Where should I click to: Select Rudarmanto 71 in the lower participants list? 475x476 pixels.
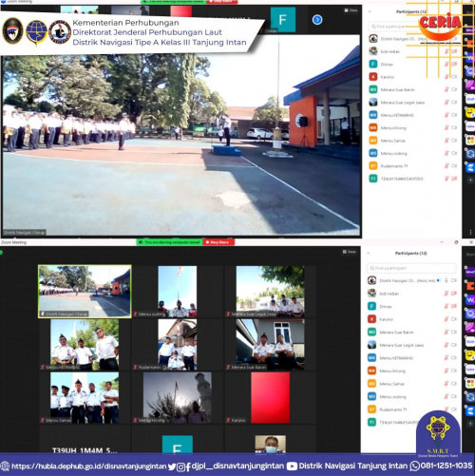411,409
